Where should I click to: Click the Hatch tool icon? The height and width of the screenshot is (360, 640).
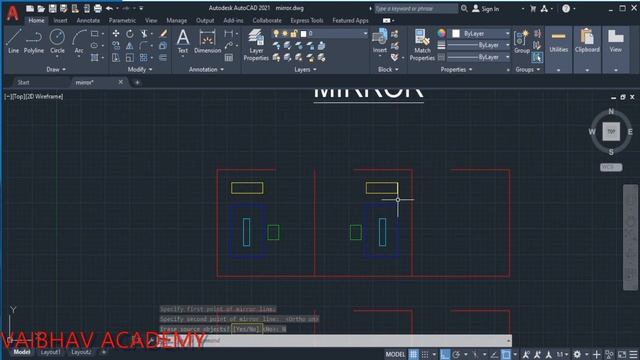tap(95, 58)
